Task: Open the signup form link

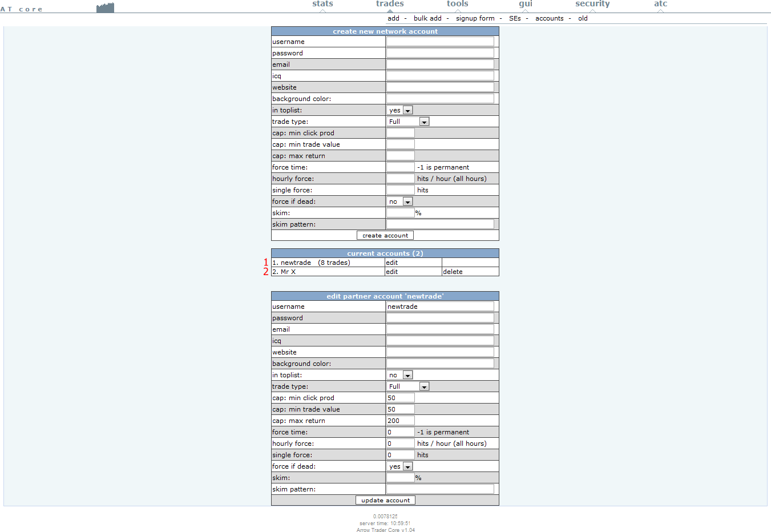Action: point(475,18)
